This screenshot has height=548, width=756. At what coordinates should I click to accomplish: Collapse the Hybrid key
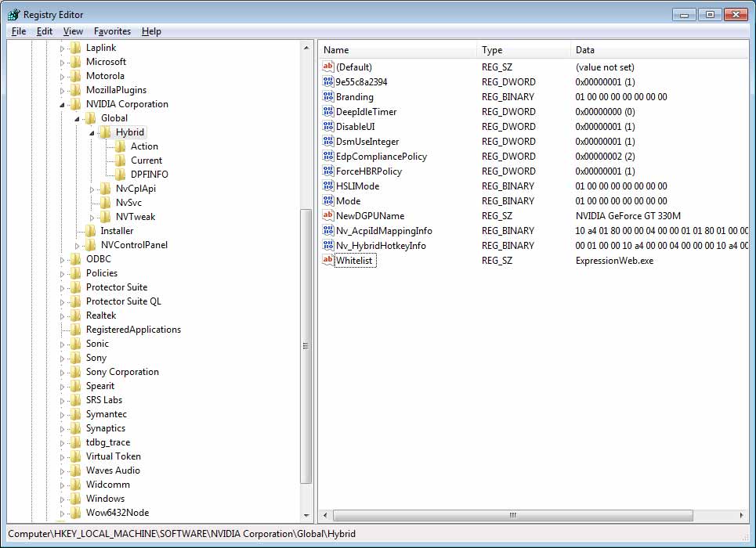coord(92,133)
